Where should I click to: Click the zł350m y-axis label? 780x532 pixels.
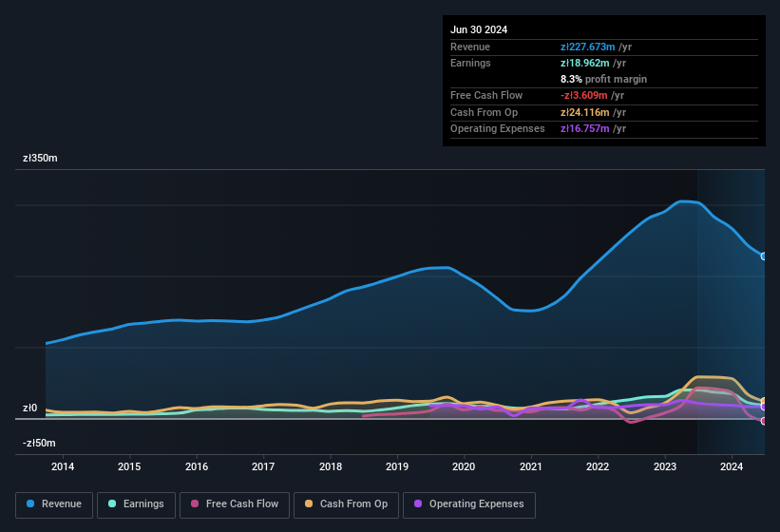40,158
